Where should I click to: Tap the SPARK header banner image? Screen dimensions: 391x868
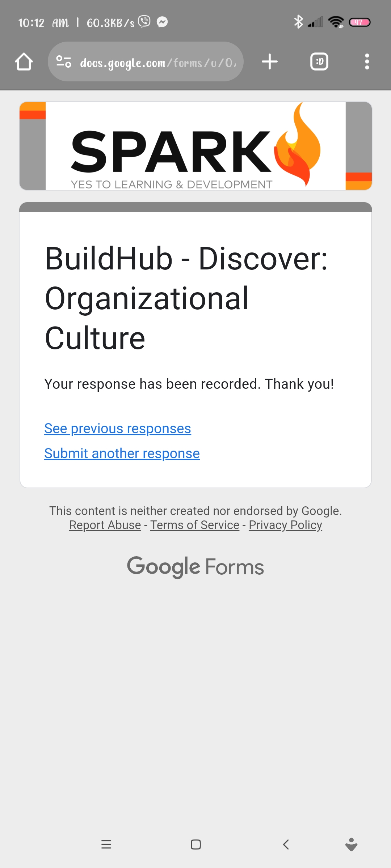click(195, 146)
